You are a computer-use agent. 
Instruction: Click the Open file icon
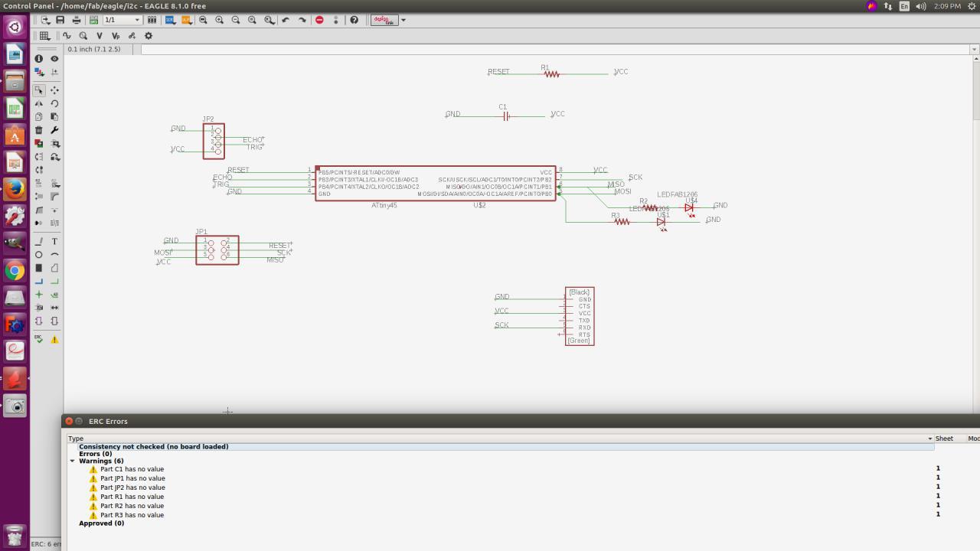pos(45,20)
